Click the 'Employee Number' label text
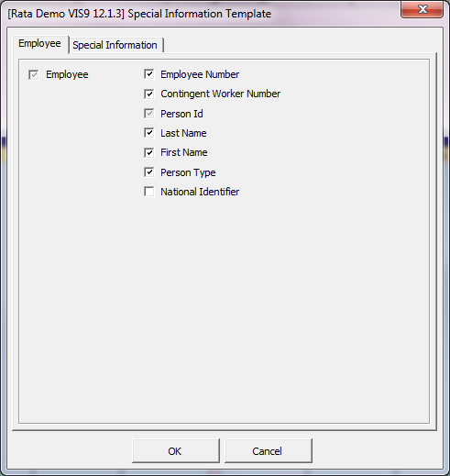 [200, 74]
